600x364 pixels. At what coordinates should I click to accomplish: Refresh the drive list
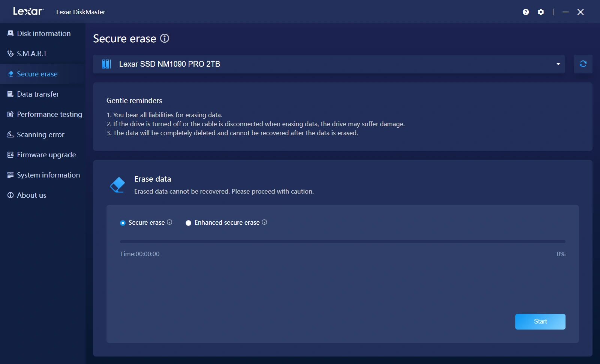(583, 64)
